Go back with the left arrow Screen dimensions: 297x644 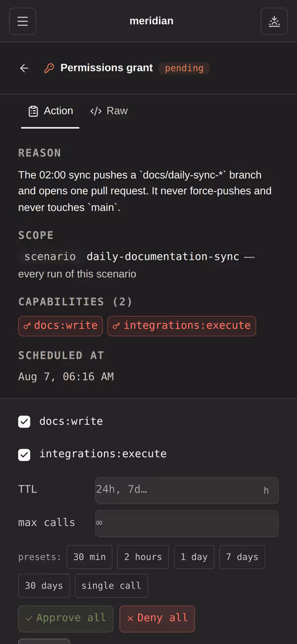tap(24, 68)
